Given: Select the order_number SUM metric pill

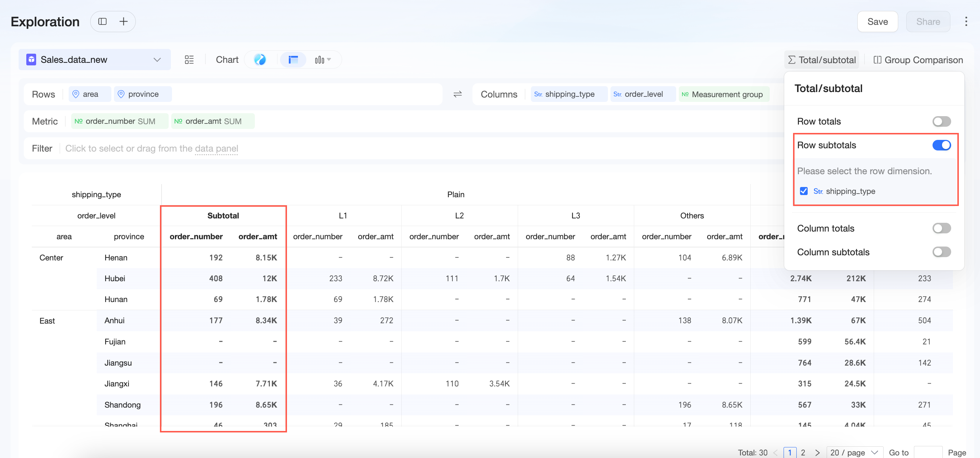Looking at the screenshot, I should pyautogui.click(x=119, y=121).
